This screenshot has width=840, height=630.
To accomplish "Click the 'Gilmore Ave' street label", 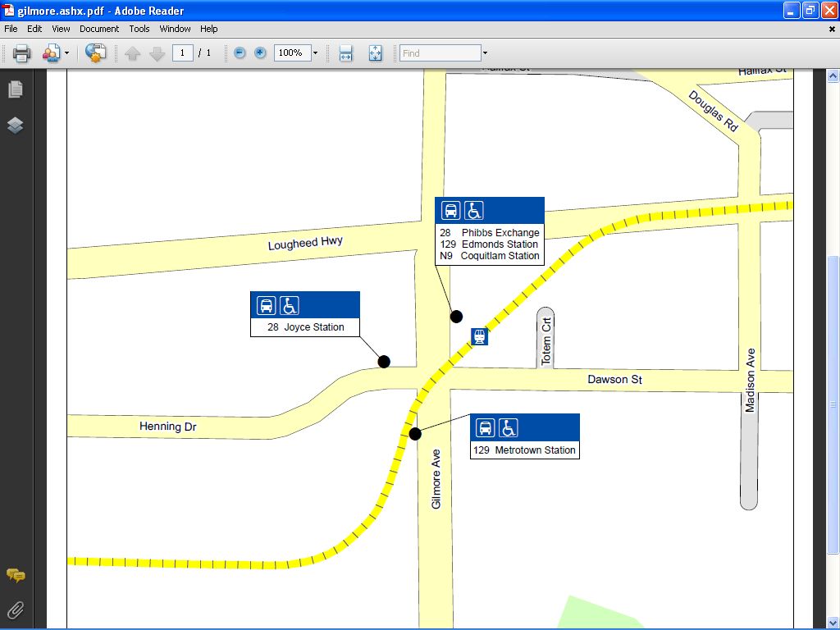I will [x=436, y=479].
